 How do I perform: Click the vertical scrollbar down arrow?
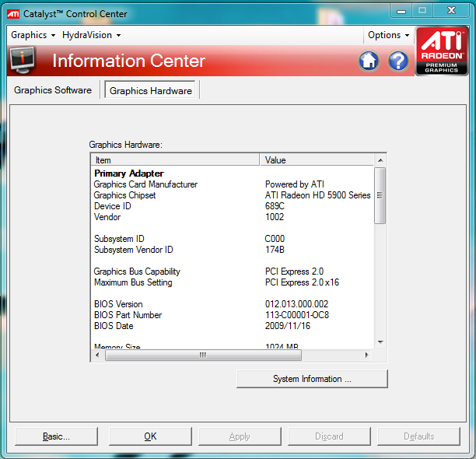pyautogui.click(x=380, y=342)
